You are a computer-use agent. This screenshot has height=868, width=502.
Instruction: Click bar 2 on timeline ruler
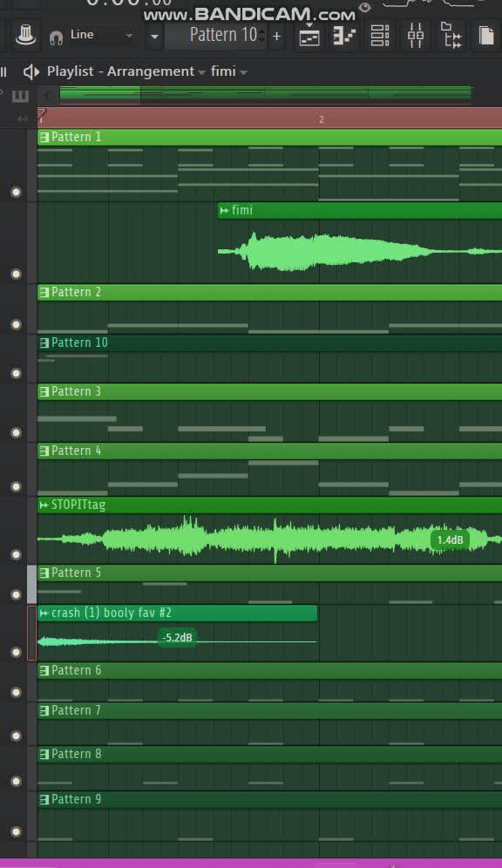click(321, 119)
